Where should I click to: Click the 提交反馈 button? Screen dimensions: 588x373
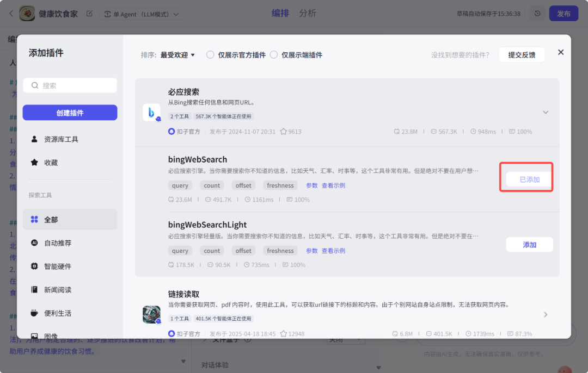[x=522, y=55]
